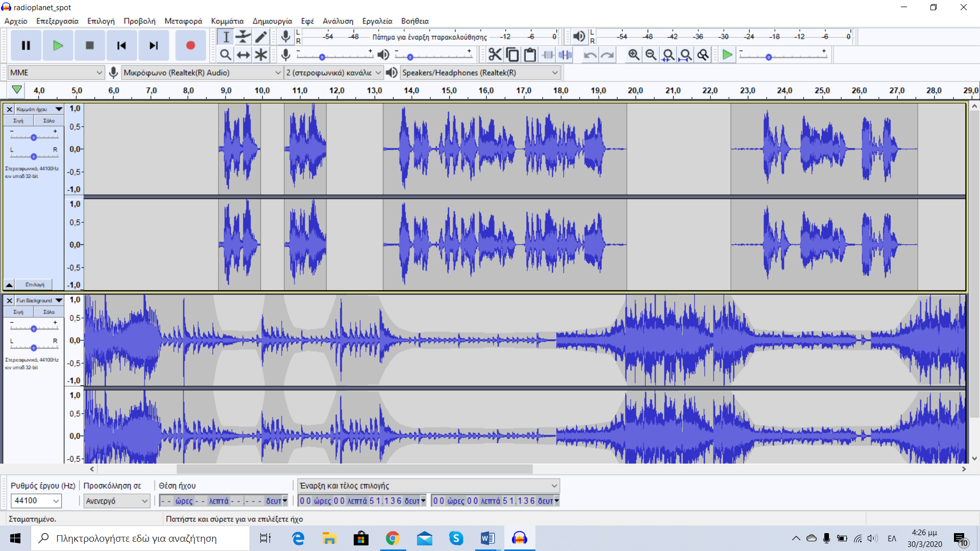Mute first audio track with Σιγή

(18, 121)
